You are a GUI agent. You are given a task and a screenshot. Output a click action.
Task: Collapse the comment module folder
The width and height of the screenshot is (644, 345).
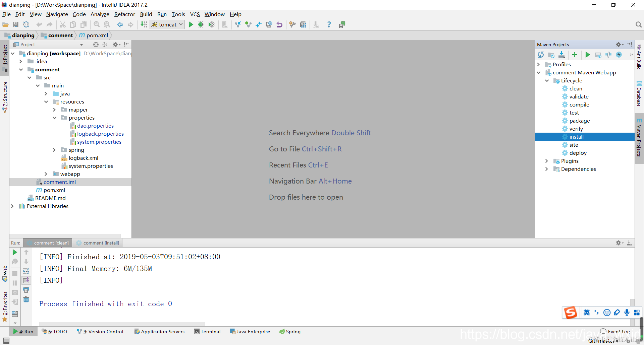coord(21,70)
